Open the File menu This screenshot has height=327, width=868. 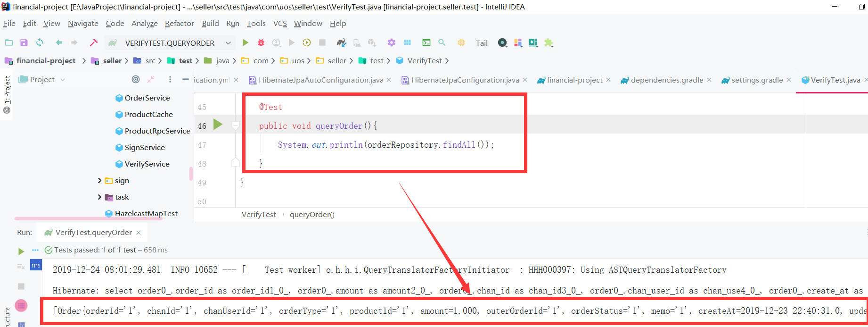coord(9,23)
